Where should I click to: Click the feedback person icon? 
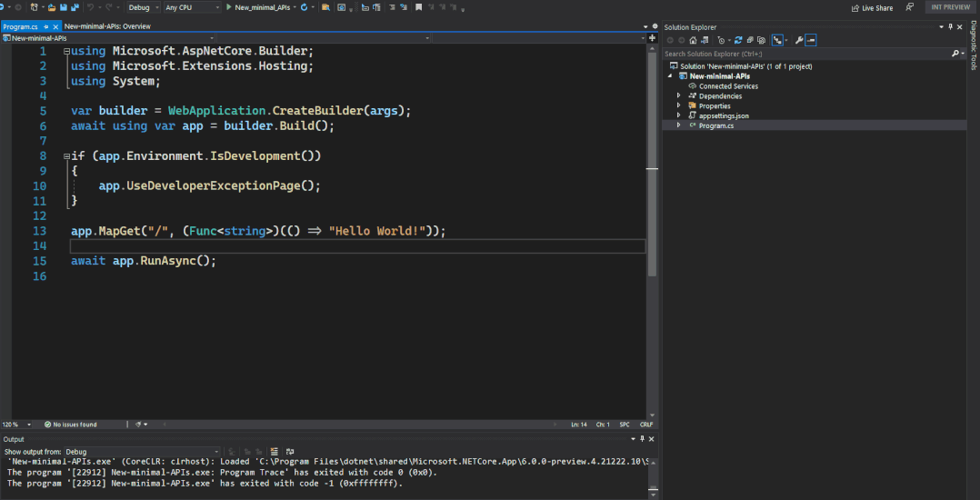[x=909, y=7]
